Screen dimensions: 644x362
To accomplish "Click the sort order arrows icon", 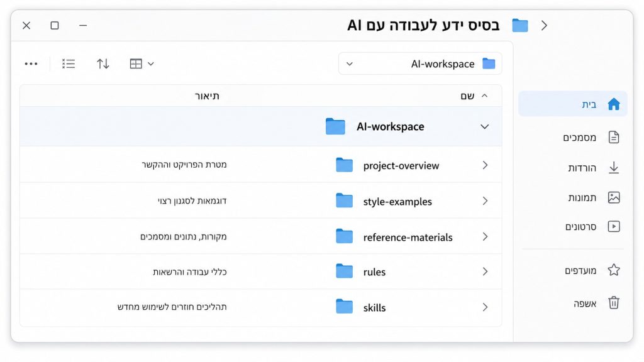I will click(x=103, y=63).
